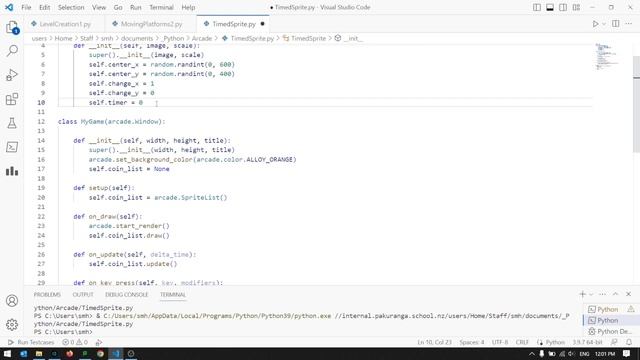Click 'TimedSprite.py' file breadcrumb

pyautogui.click(x=252, y=38)
